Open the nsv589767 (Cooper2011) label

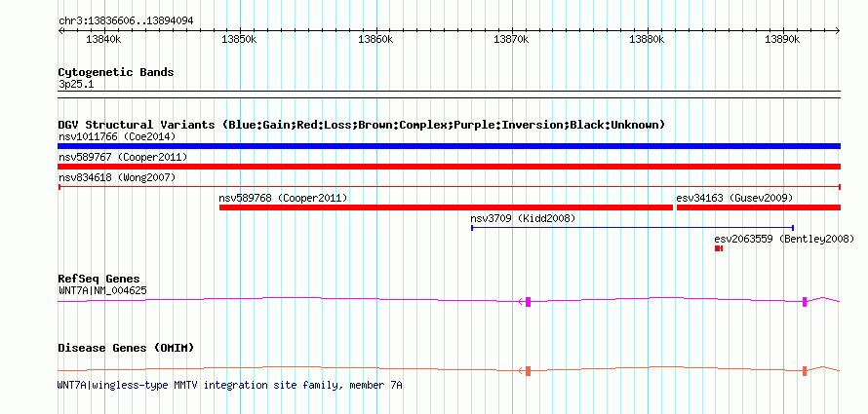click(x=123, y=158)
